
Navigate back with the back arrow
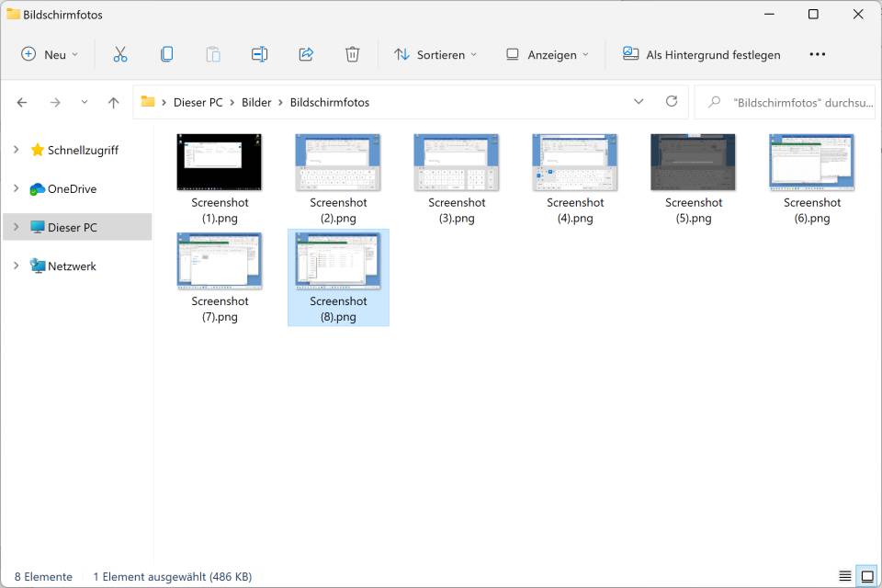pyautogui.click(x=22, y=103)
